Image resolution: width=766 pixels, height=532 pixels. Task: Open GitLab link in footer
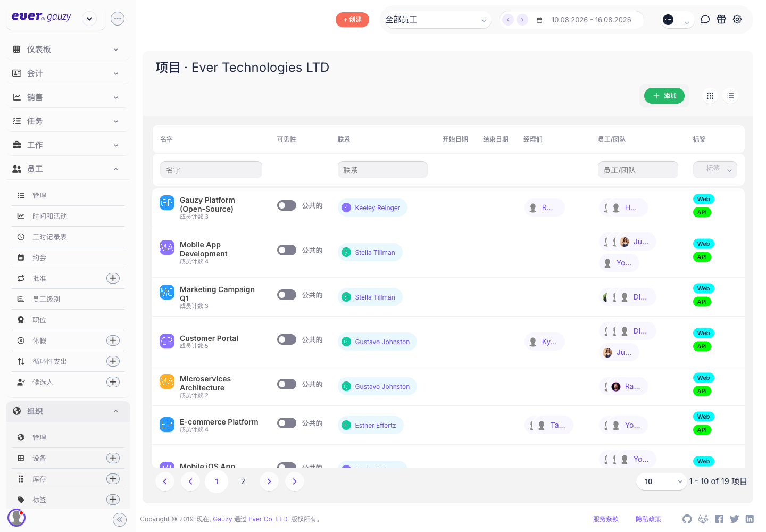click(x=703, y=519)
